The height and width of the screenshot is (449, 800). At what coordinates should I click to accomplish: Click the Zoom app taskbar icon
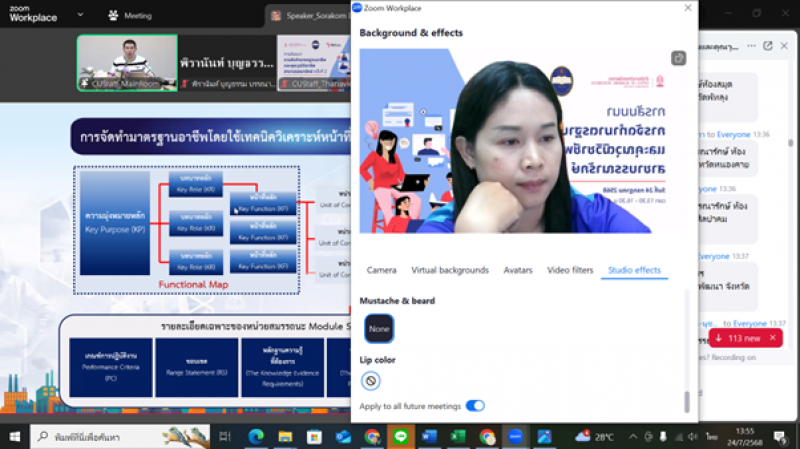point(516,437)
